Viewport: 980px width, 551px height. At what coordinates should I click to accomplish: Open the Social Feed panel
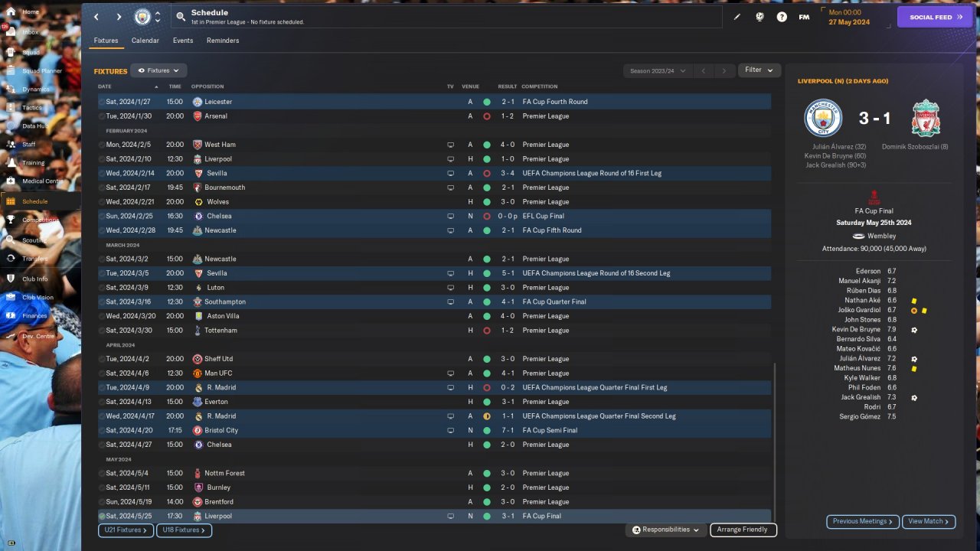pos(934,17)
